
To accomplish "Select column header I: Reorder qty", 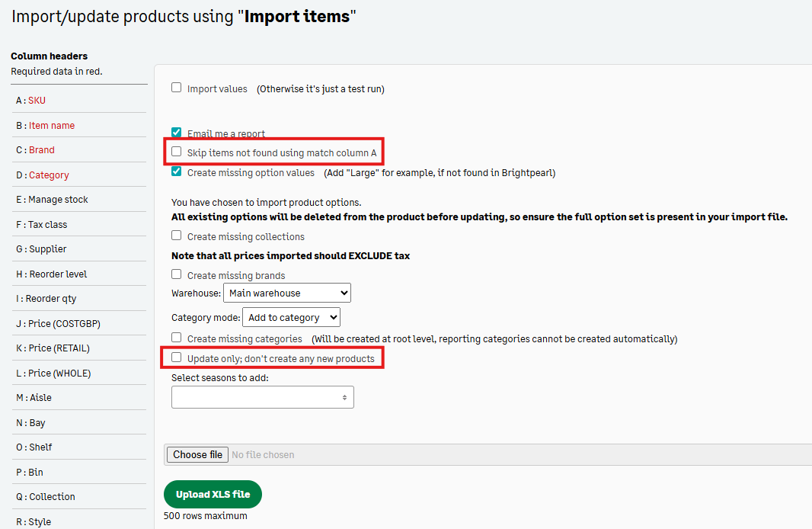I will click(46, 299).
